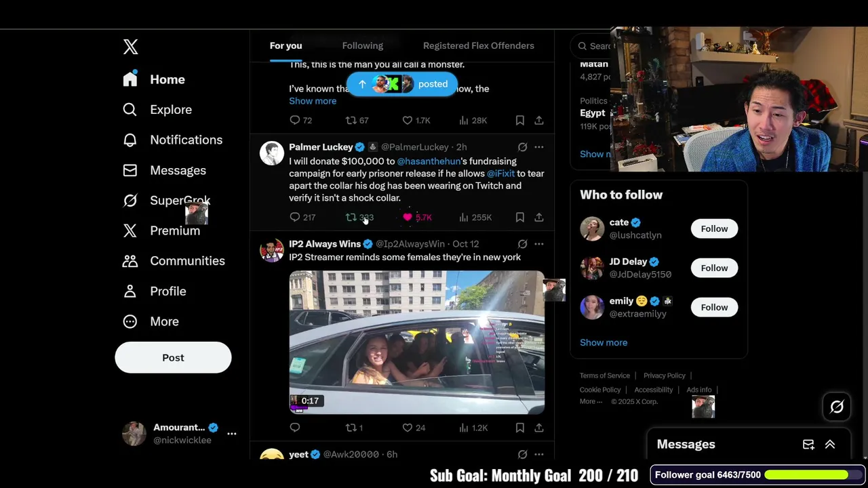Open the @hasanthehun mention link
This screenshot has width=868, height=488.
(x=429, y=161)
